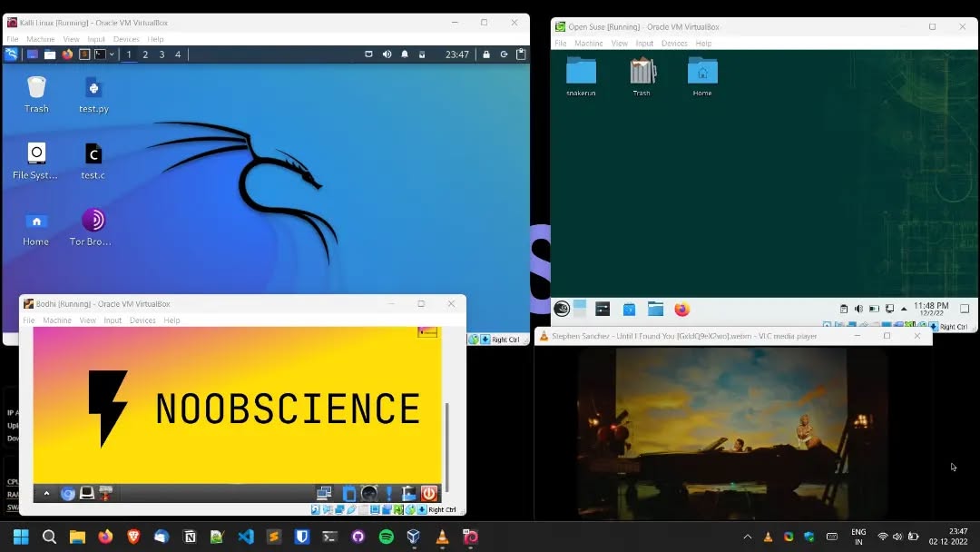
Task: Open the Kali applications menu dragon icon
Action: coord(11,54)
